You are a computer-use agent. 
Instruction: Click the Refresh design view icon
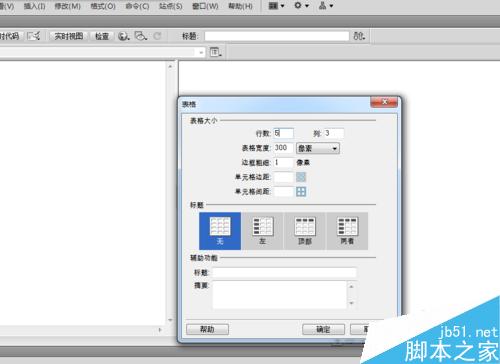pos(157,36)
